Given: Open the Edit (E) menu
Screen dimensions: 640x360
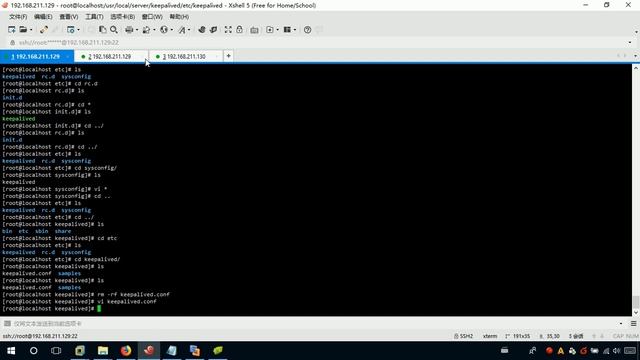Looking at the screenshot, I should tap(43, 17).
